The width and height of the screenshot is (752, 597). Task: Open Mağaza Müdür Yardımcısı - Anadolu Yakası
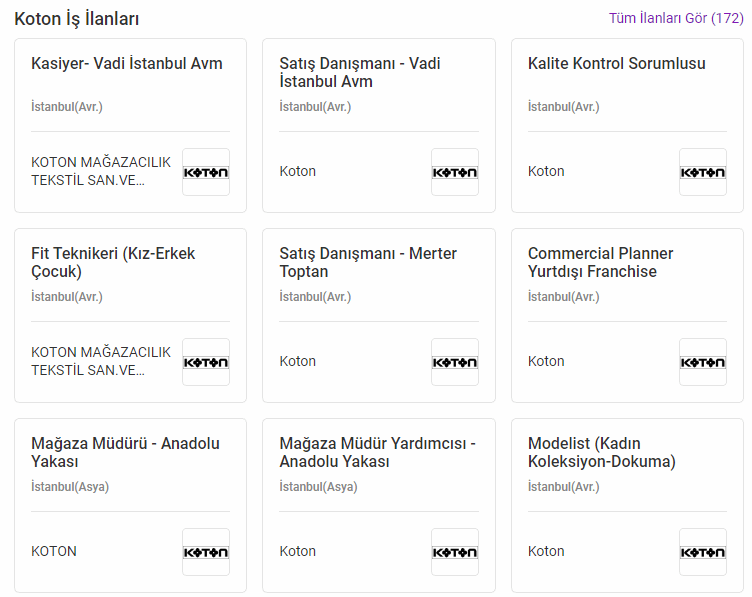(377, 452)
